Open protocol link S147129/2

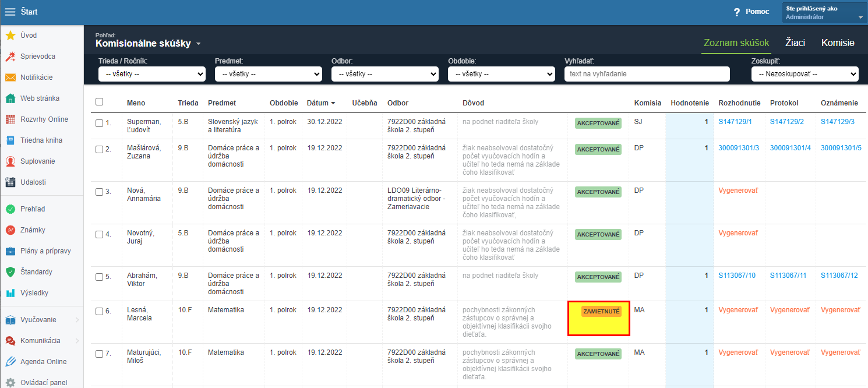[x=787, y=122]
